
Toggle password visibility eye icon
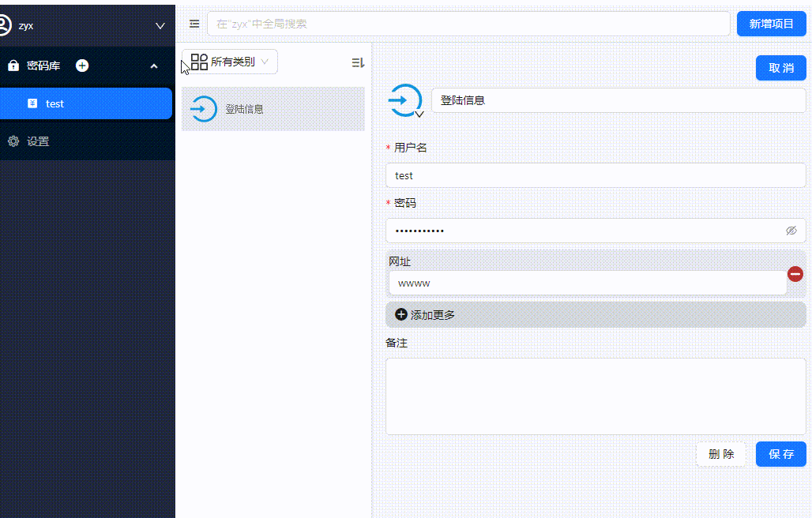[791, 231]
